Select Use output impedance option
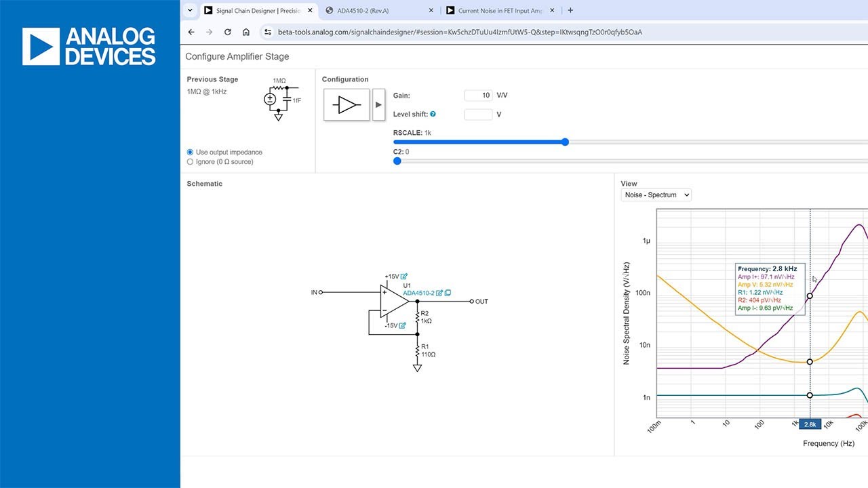 coord(190,152)
